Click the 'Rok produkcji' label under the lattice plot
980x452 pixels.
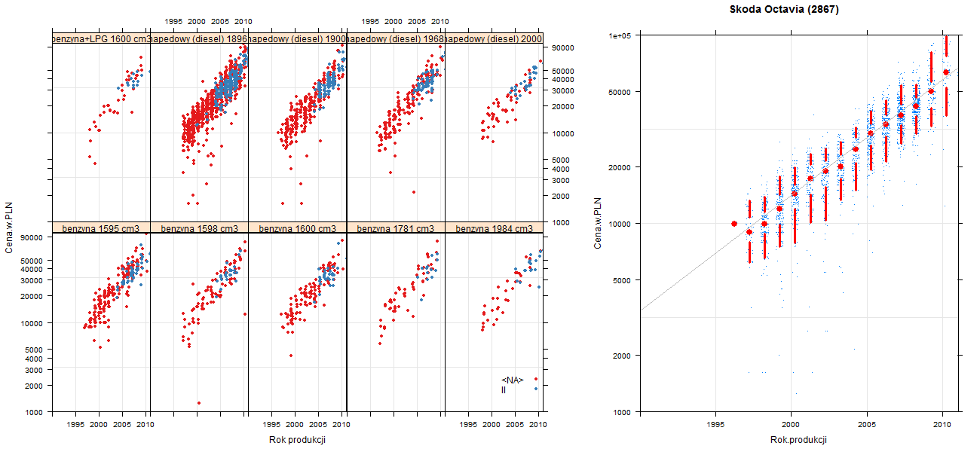pos(297,440)
